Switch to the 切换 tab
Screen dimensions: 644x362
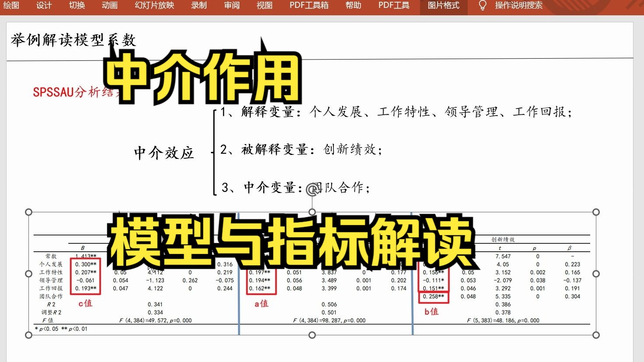pos(77,5)
